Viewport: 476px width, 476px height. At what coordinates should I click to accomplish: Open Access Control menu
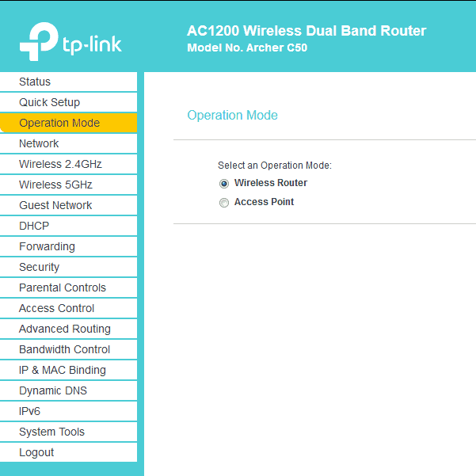pos(68,308)
